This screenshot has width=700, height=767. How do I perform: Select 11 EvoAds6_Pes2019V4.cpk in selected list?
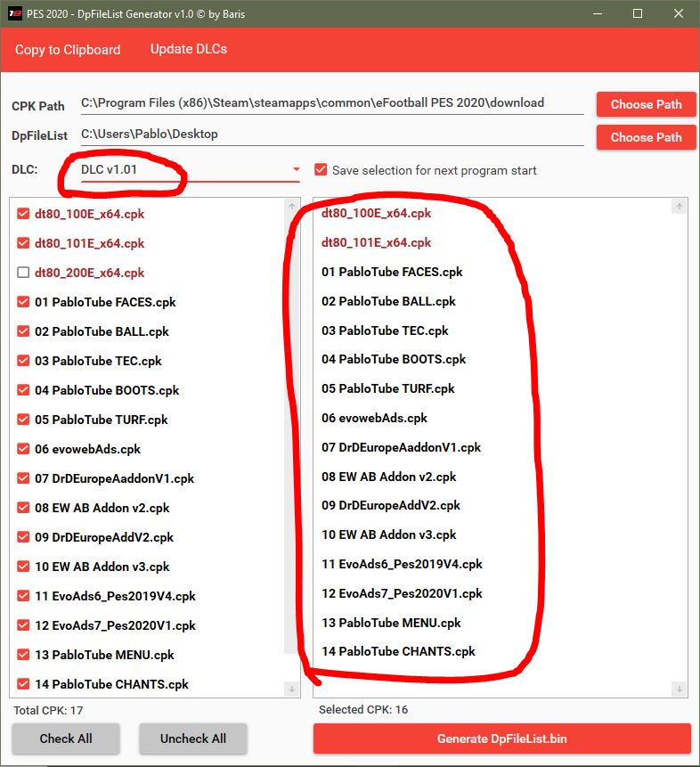pos(402,565)
